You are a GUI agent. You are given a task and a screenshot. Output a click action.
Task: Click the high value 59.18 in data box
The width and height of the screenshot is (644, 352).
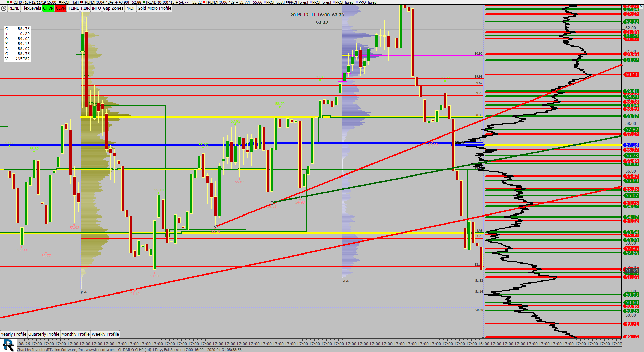24,44
